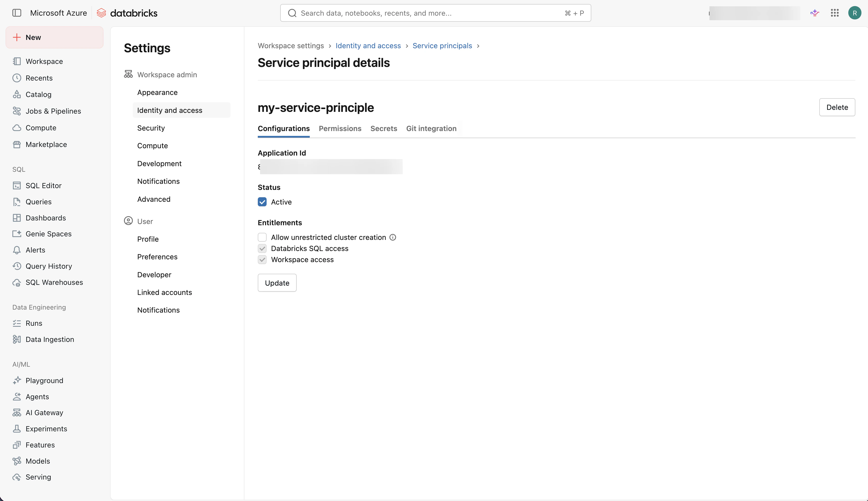Click the Agents icon
This screenshot has width=868, height=501.
(x=17, y=396)
